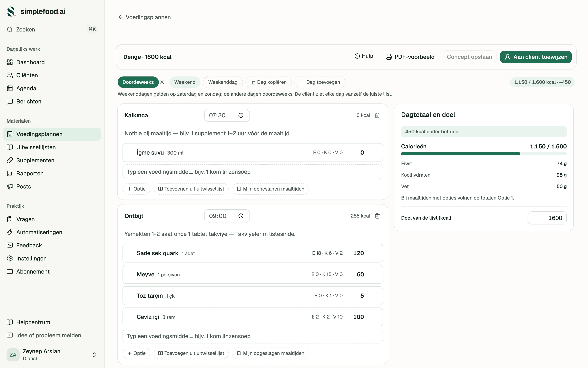
Task: Select the Doordeweeks day tab
Action: pos(138,82)
